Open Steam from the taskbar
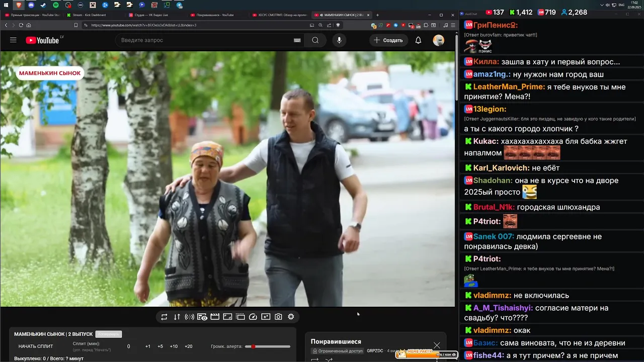The image size is (644, 362). tap(43, 5)
